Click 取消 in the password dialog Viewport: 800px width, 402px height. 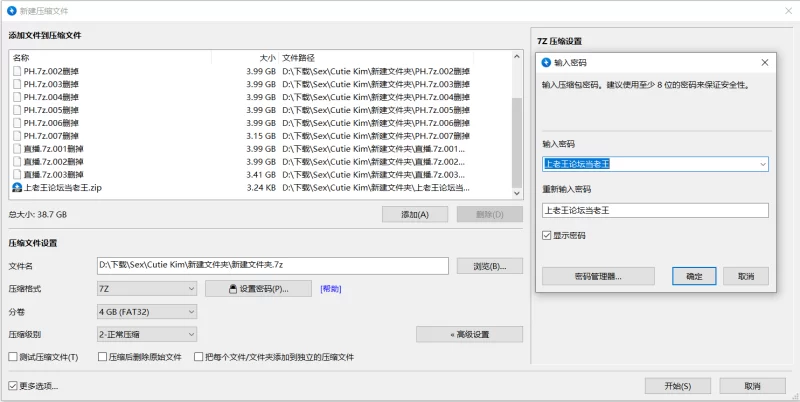tap(746, 277)
